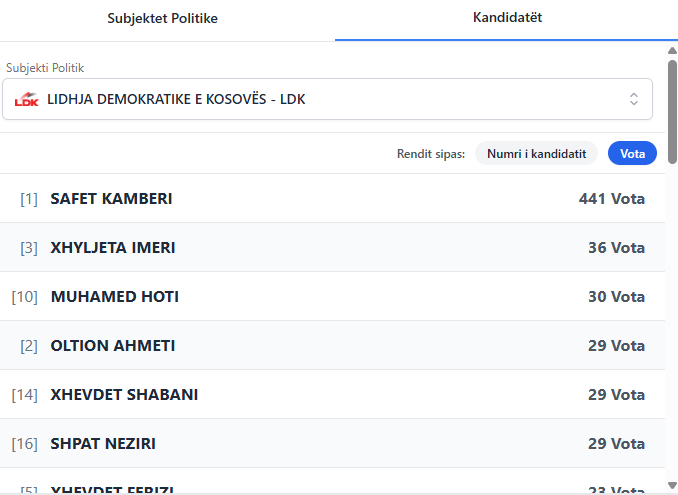Click the LDK party logo icon
Screen dimensions: 678x495
[x=27, y=99]
